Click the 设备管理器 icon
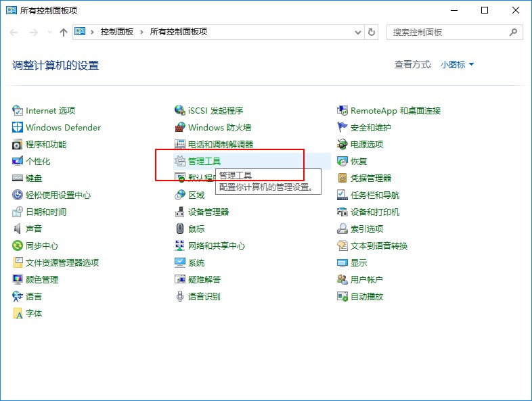The width and height of the screenshot is (532, 401). coord(180,212)
